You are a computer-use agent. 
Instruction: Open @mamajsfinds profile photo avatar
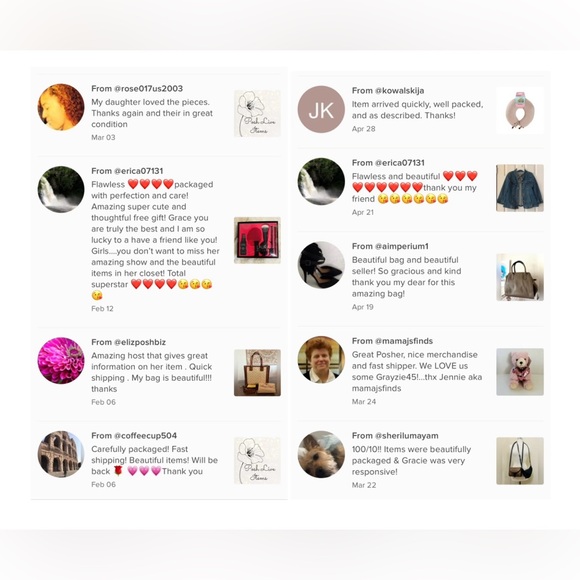(x=321, y=360)
